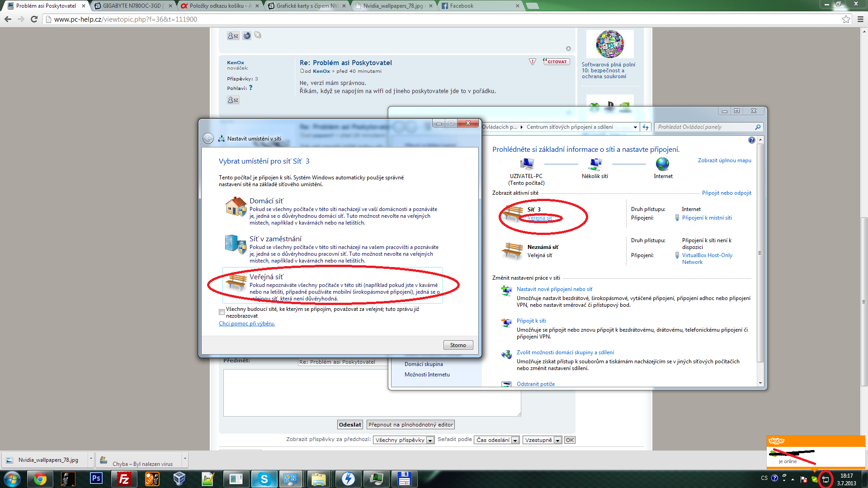Click the Odeslat button

point(350,425)
